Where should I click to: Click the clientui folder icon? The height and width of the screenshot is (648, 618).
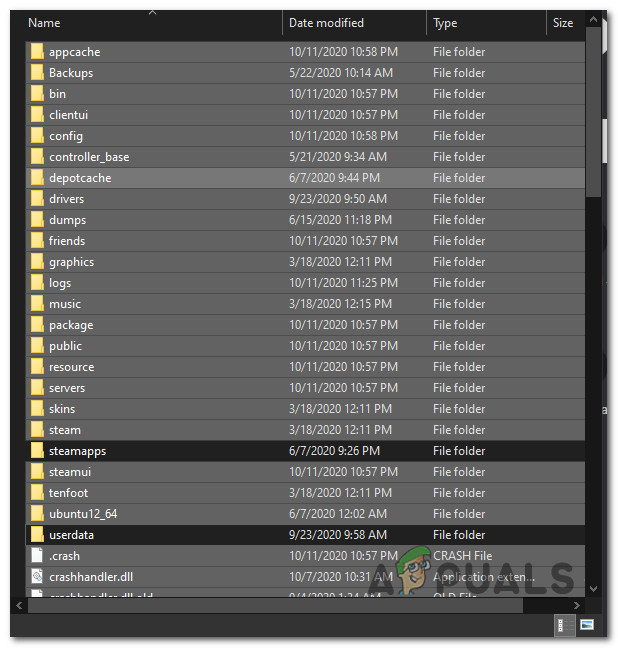[37, 115]
